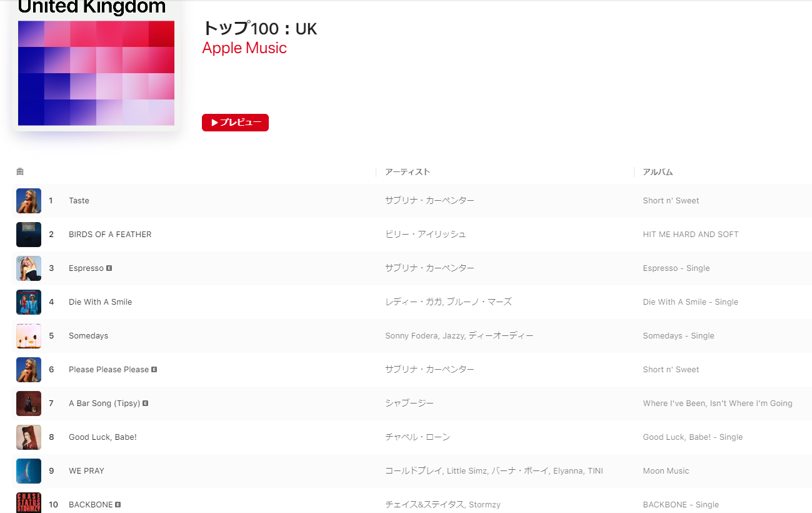Viewport: 812px width, 513px height.
Task: Select the BACKBONE song title
Action: pos(91,505)
